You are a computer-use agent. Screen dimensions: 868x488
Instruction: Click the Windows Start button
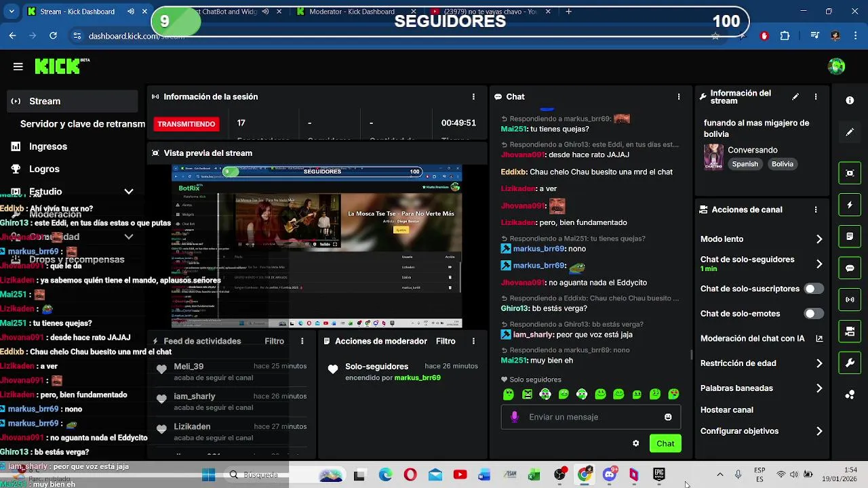(208, 474)
